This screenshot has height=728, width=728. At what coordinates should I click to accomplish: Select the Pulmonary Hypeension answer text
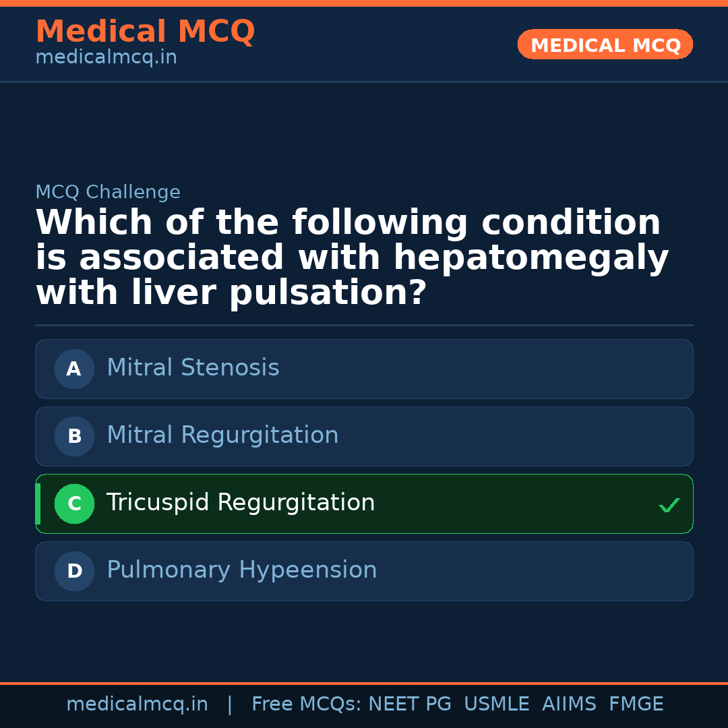(x=241, y=570)
